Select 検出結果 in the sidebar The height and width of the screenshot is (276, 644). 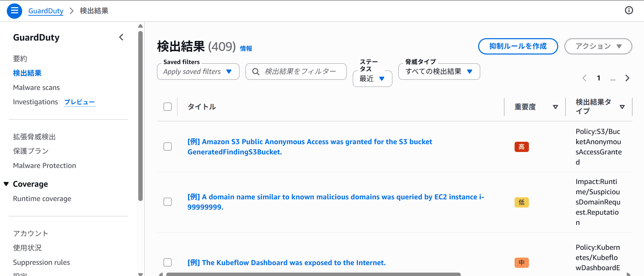click(27, 73)
